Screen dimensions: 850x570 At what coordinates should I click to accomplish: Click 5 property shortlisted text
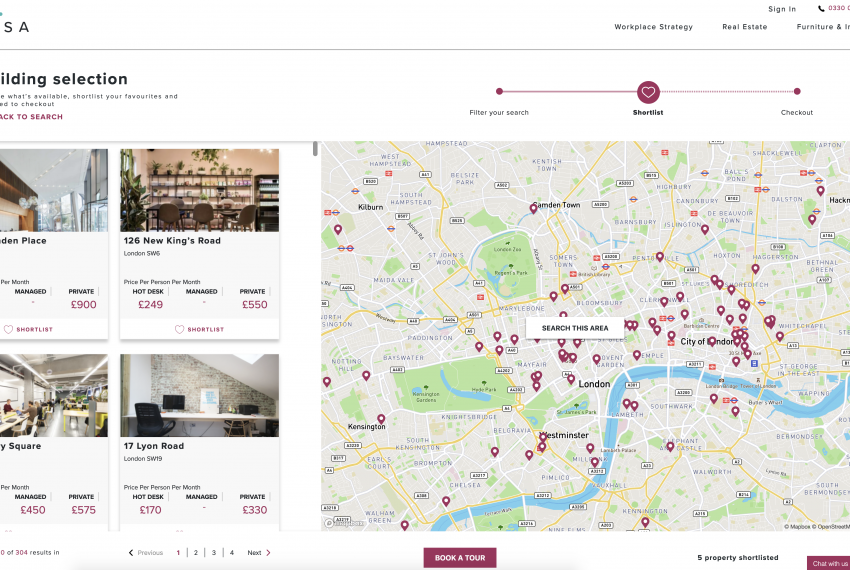(738, 558)
